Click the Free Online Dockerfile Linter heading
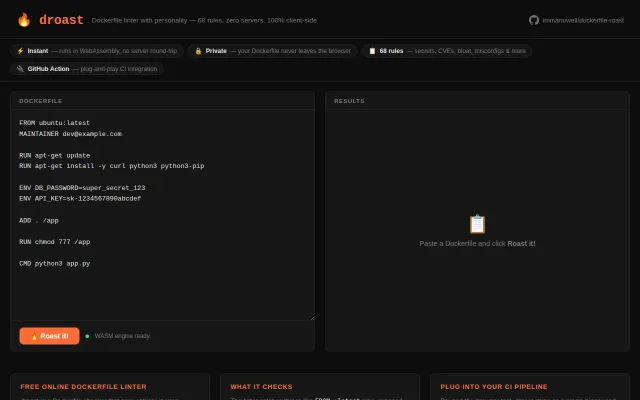 [83, 387]
